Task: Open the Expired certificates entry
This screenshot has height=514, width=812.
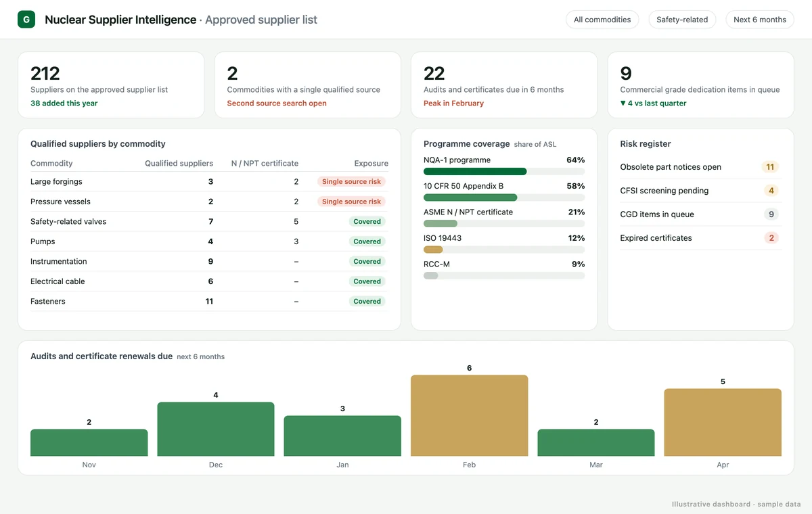Action: click(701, 238)
